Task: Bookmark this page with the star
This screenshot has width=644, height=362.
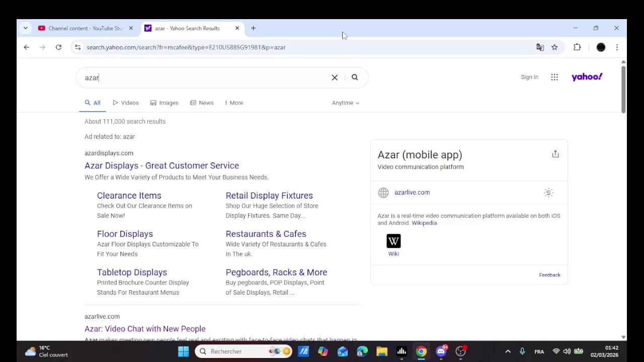Action: [x=554, y=47]
